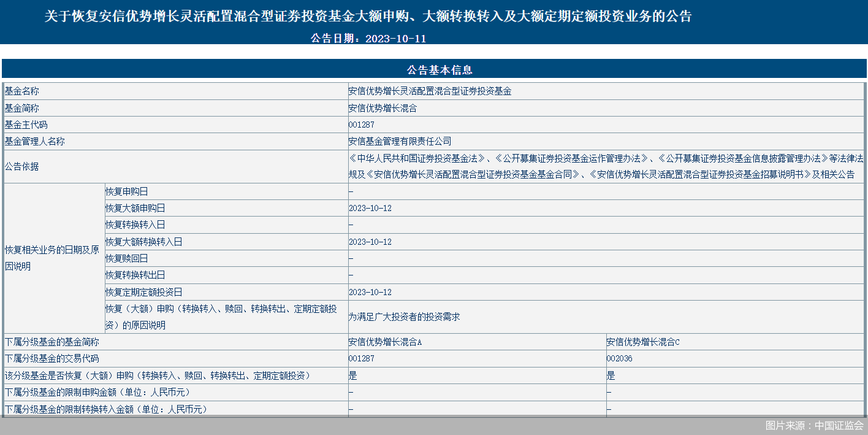Image resolution: width=868 pixels, height=435 pixels.
Task: Select the share class 安信优势增长混合C
Action: click(644, 342)
